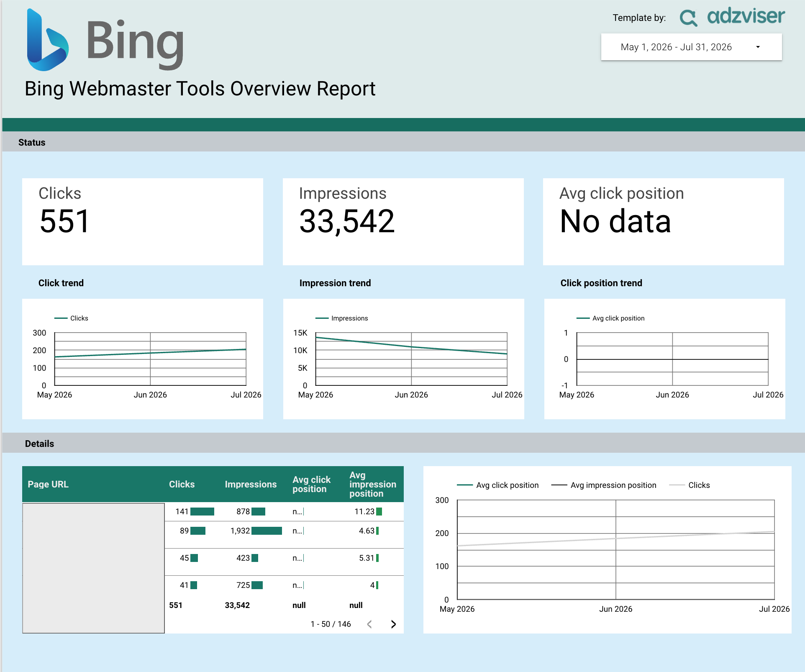This screenshot has height=672, width=805.
Task: Sort by Avg impression position header
Action: [x=372, y=484]
